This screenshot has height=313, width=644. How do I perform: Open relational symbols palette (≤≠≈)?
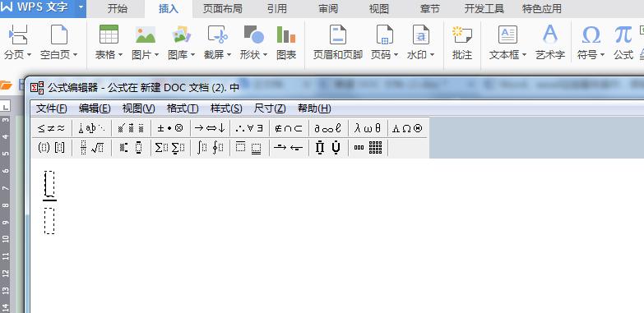point(51,128)
